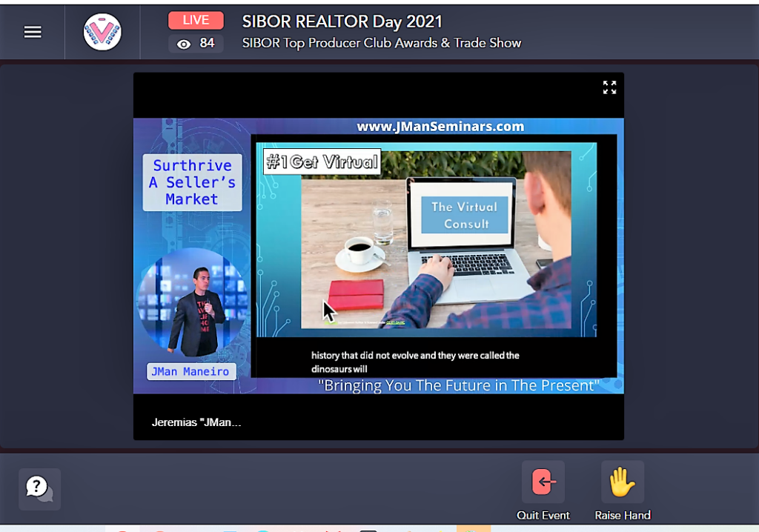759x532 pixels.
Task: Click the Quit Event button
Action: [x=543, y=491]
